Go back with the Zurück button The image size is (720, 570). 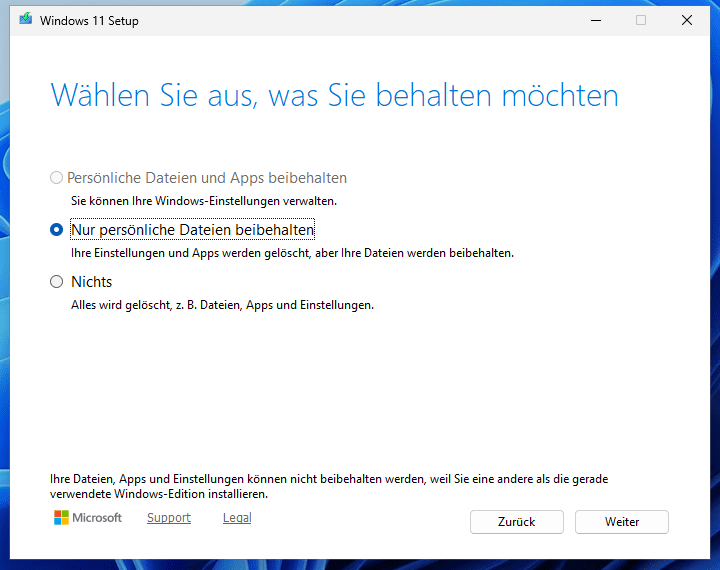pyautogui.click(x=517, y=522)
